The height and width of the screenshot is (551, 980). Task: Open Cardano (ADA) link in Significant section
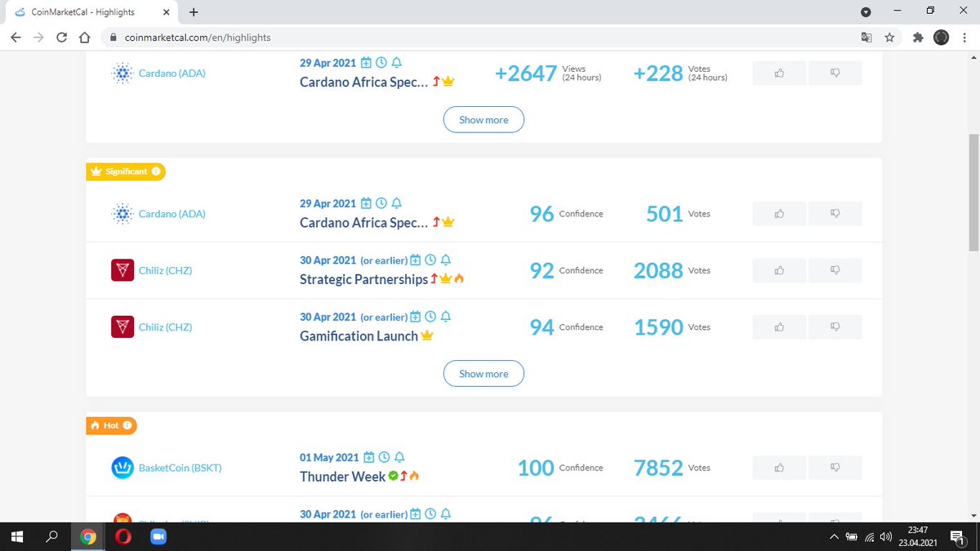point(171,214)
